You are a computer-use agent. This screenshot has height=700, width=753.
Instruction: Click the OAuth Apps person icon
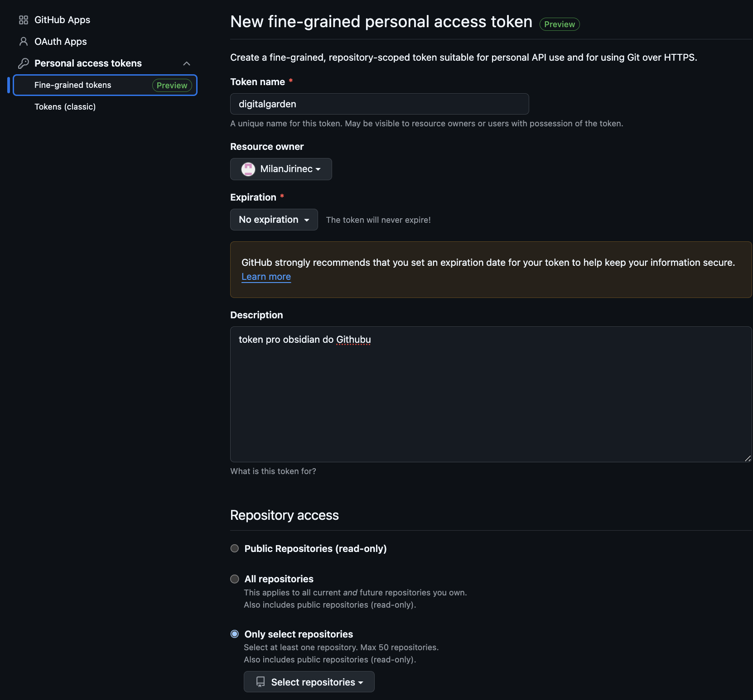point(24,42)
